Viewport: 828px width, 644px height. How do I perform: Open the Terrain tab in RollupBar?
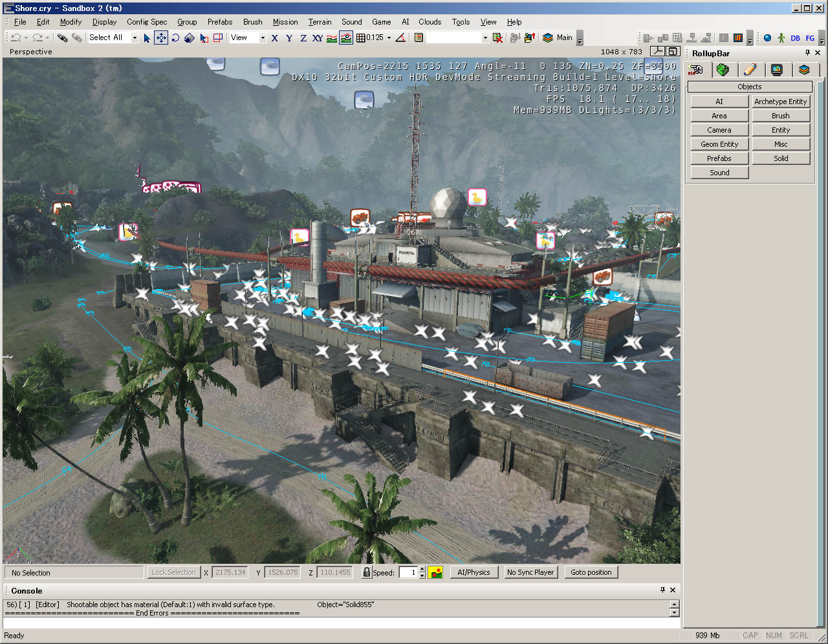[723, 70]
